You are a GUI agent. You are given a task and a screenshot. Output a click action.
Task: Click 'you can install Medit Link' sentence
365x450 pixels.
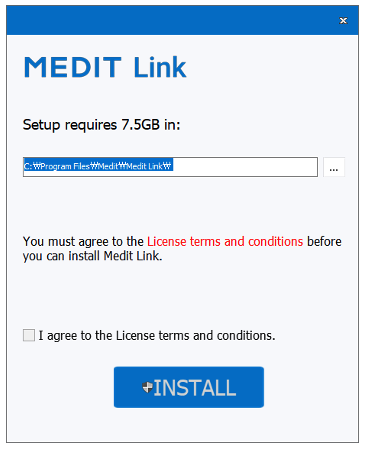[92, 256]
